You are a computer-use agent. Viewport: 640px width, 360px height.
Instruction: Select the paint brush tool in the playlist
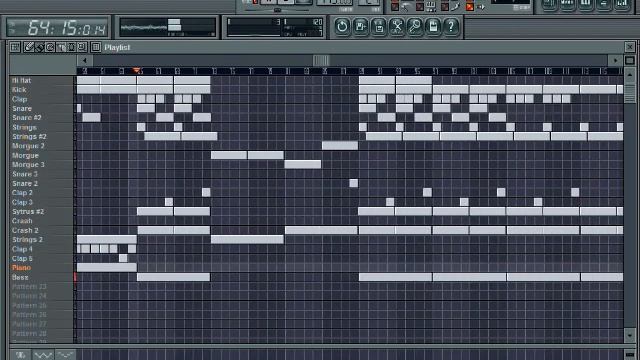pos(39,47)
